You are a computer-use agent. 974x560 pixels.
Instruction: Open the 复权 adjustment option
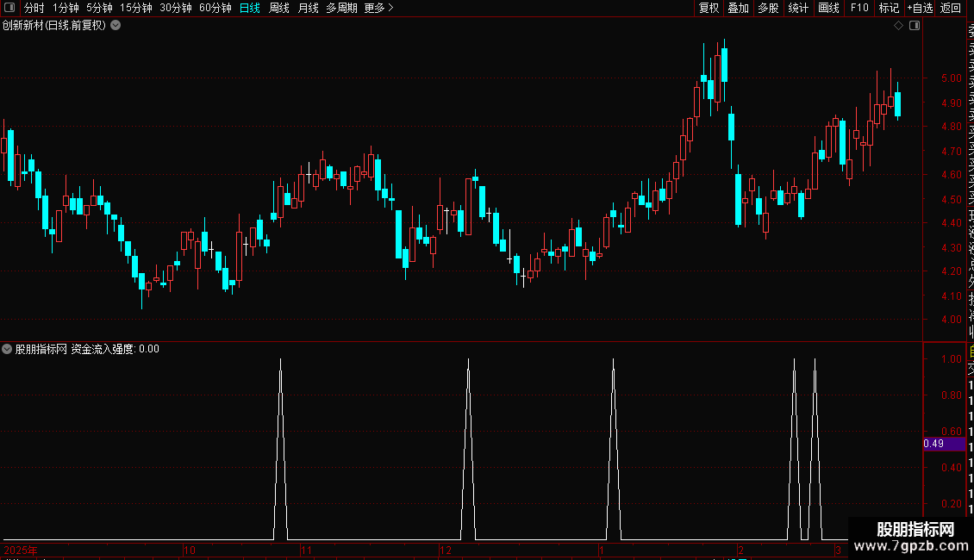point(709,8)
